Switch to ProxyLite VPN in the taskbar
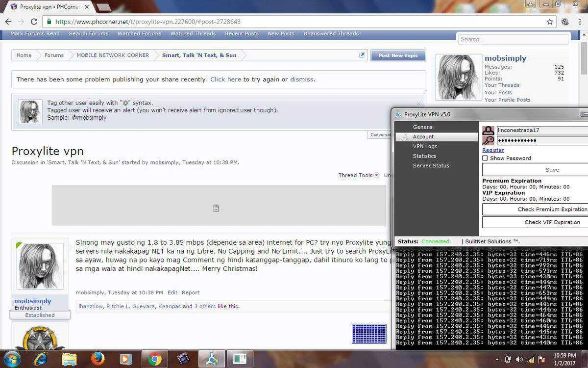588x368 pixels. coord(212,359)
